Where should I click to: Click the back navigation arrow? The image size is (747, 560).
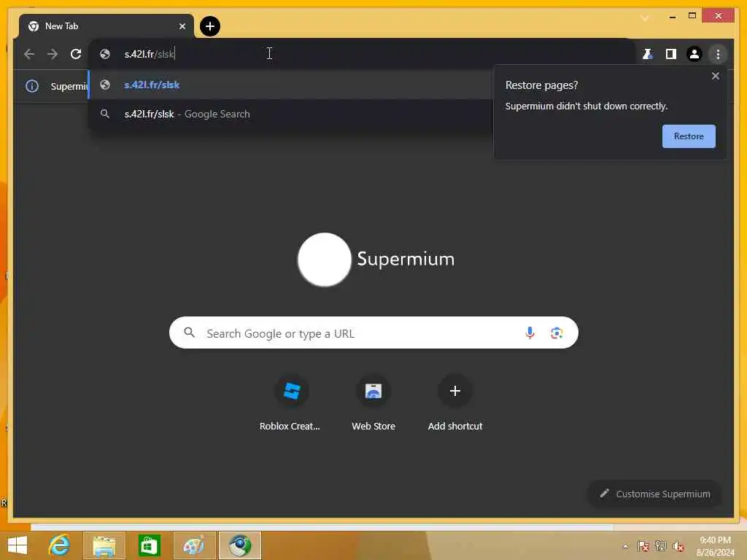[x=29, y=54]
